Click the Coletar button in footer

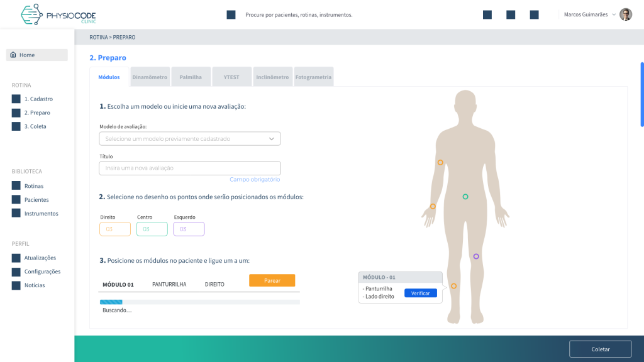600,349
